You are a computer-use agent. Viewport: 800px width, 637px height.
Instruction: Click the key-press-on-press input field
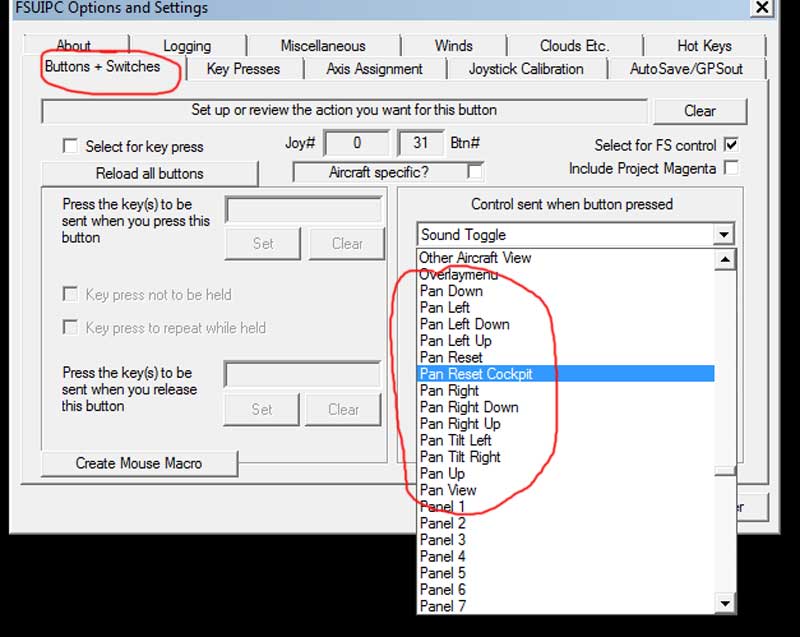(304, 210)
